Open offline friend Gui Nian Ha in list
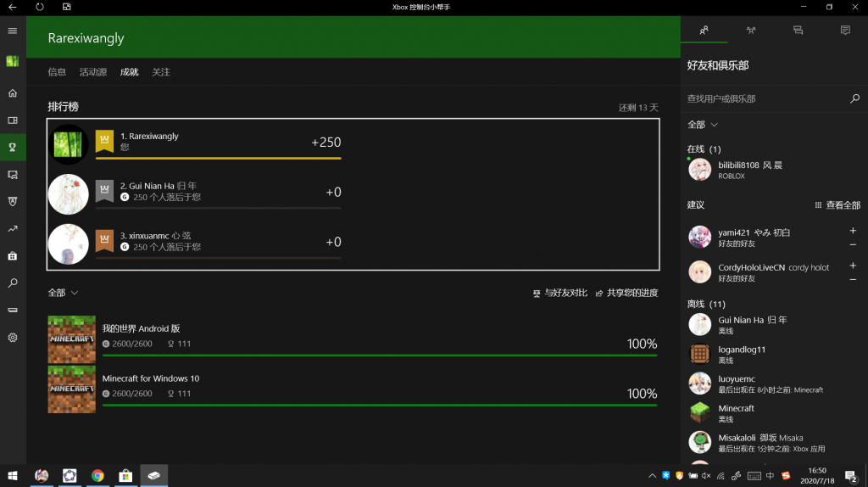Image resolution: width=868 pixels, height=487 pixels. click(x=774, y=325)
